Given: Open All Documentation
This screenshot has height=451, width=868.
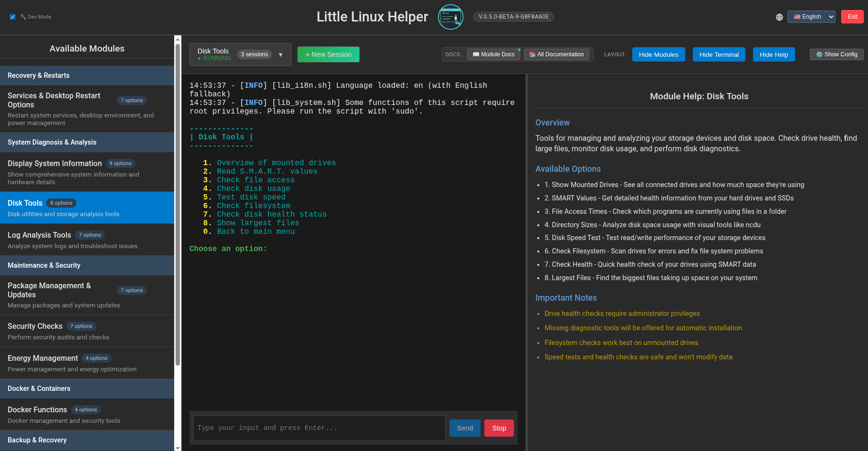Looking at the screenshot, I should (556, 54).
